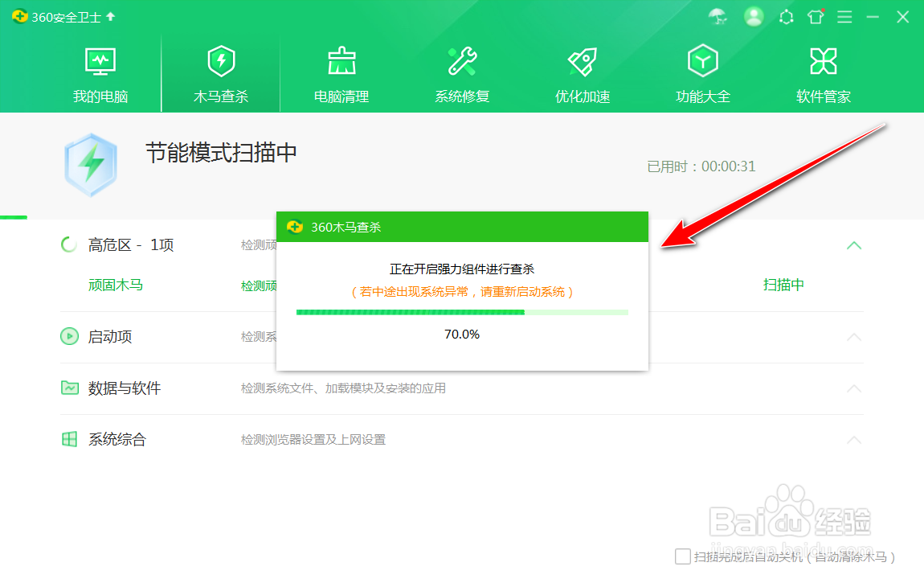924x583 pixels.
Task: Click upgrade arrow beside 360安全卫士 title
Action: [111, 17]
